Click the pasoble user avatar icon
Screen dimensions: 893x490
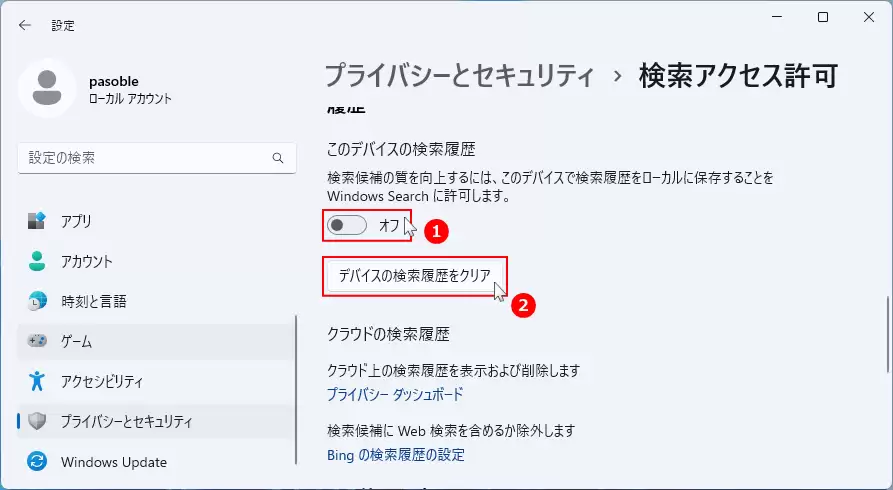[x=47, y=88]
